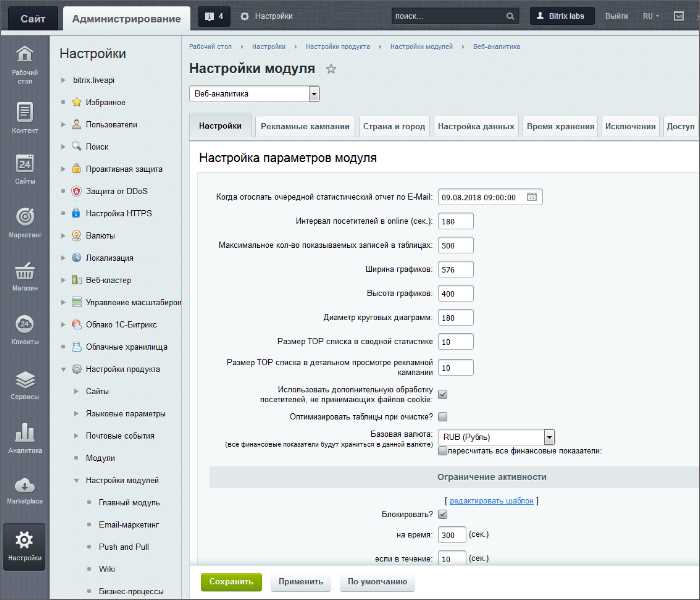Image resolution: width=700 pixels, height=600 pixels.
Task: Switch to the Исключения tab
Action: tap(630, 126)
